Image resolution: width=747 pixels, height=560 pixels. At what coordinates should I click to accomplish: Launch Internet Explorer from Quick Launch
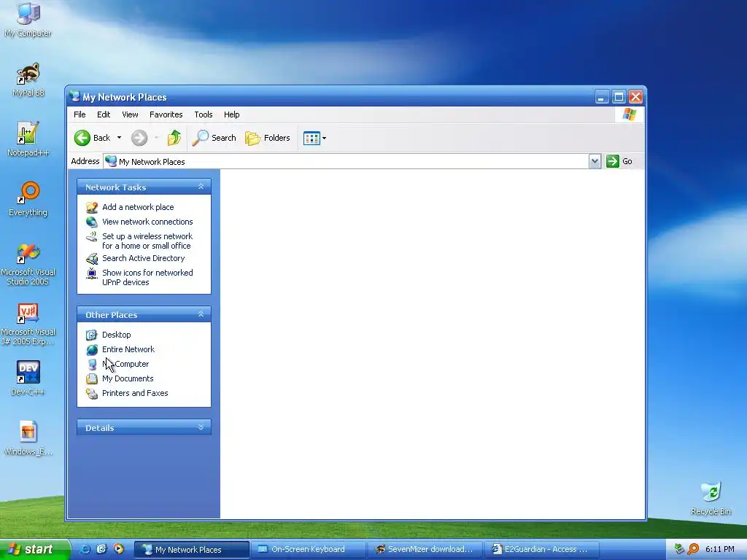85,549
